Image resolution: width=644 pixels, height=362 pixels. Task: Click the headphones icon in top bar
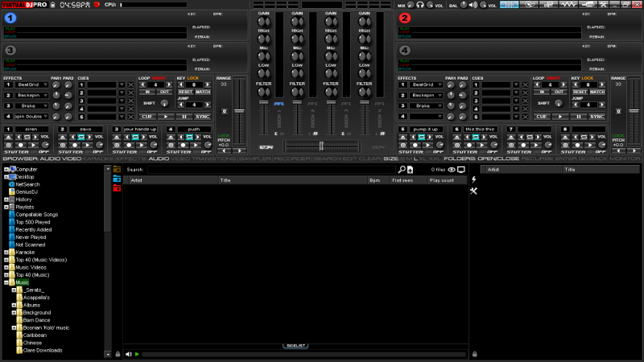419,5
